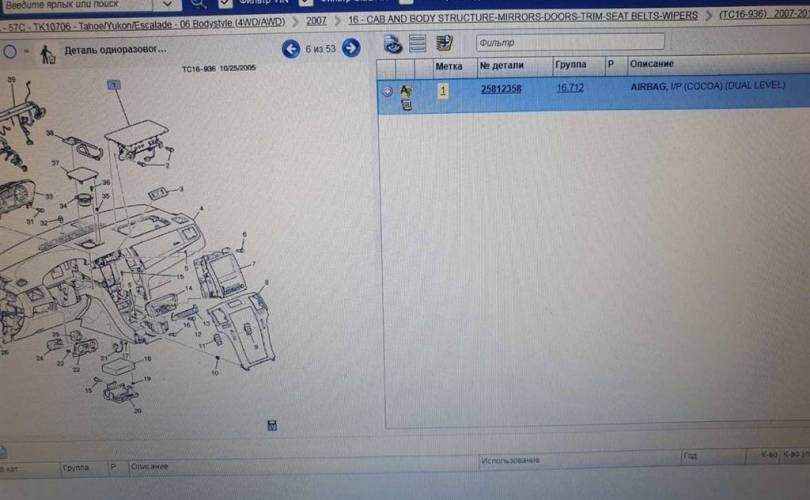Click the list view icon beside the eye icon
The width and height of the screenshot is (810, 500).
point(418,44)
